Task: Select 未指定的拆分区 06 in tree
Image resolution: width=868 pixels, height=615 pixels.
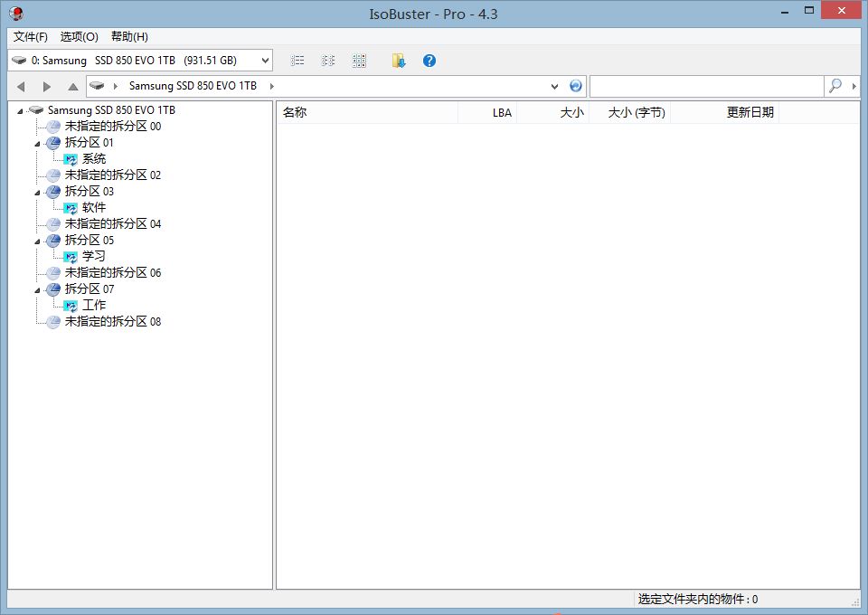Action: (113, 272)
